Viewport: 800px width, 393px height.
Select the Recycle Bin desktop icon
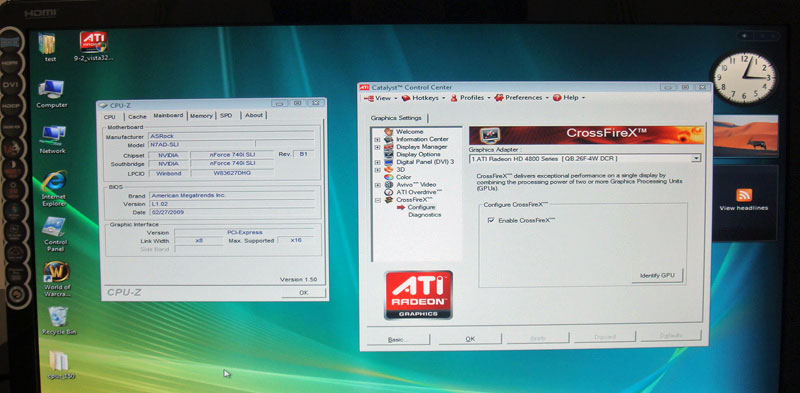[58, 317]
